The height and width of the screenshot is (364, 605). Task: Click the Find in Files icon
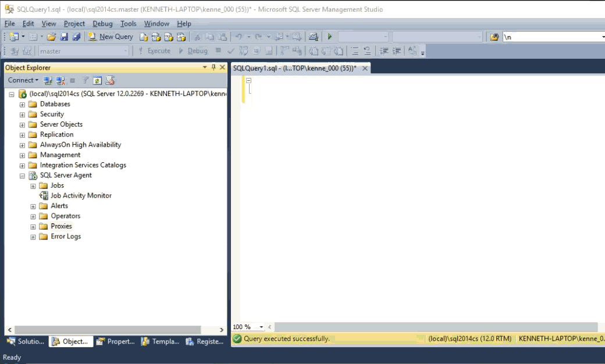(x=494, y=37)
